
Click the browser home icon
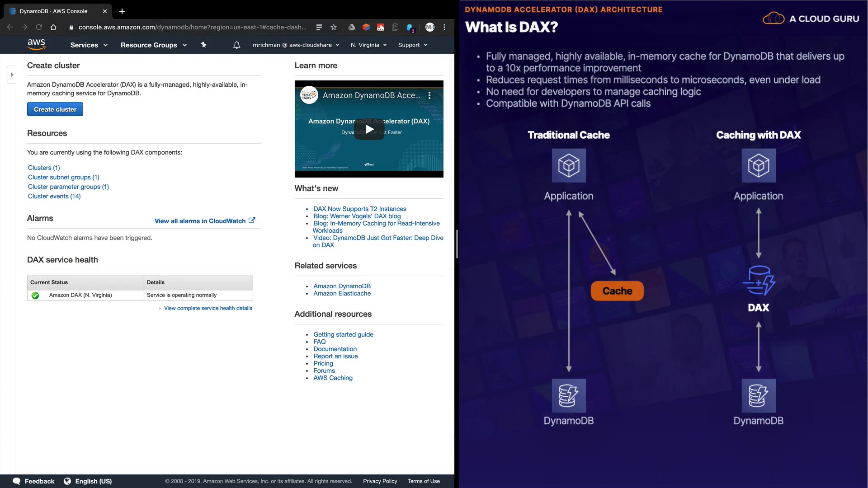tap(53, 27)
